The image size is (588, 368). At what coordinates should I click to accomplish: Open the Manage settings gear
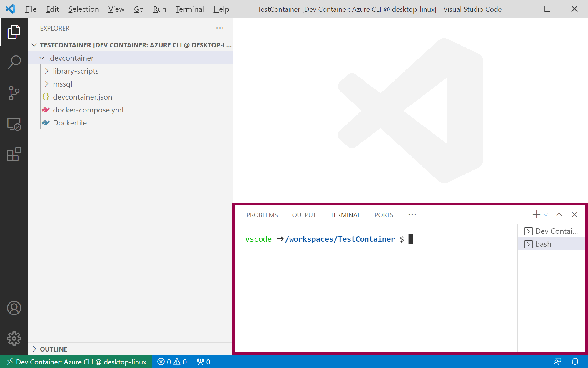pyautogui.click(x=14, y=339)
